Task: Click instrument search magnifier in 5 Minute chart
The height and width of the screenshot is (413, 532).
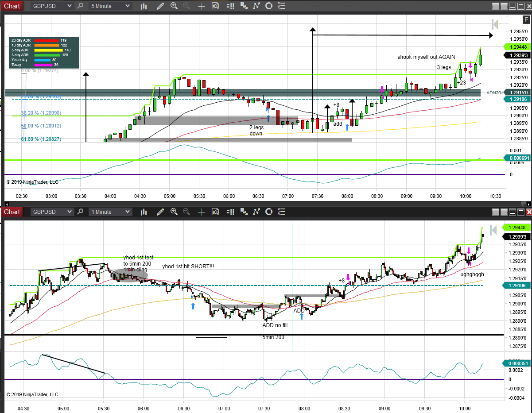Action: 80,6
